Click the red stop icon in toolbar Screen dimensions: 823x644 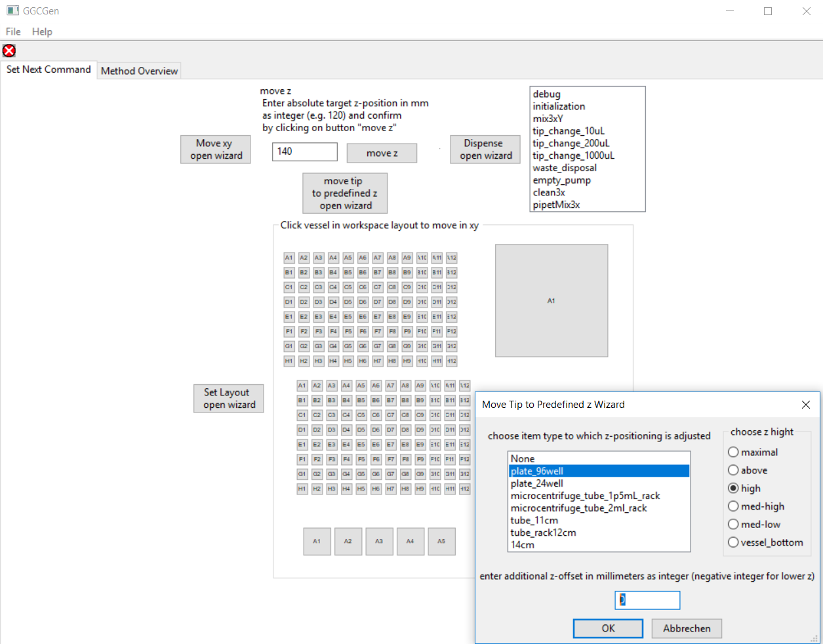(9, 50)
